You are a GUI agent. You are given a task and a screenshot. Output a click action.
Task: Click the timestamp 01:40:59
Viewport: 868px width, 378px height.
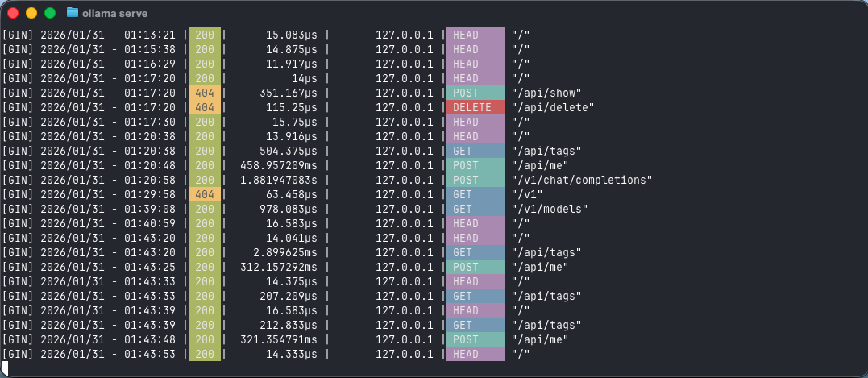(150, 223)
